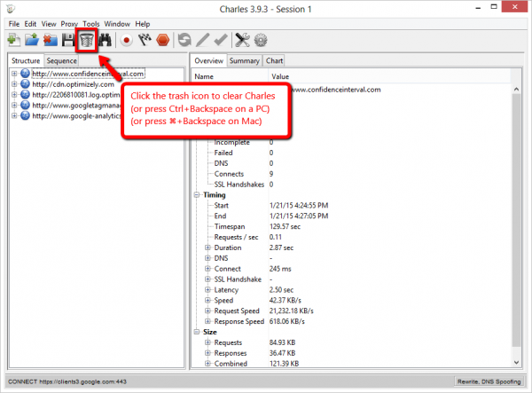Click the Rewrite, DNS Spoofing status button
The width and height of the screenshot is (532, 393).
(x=489, y=381)
